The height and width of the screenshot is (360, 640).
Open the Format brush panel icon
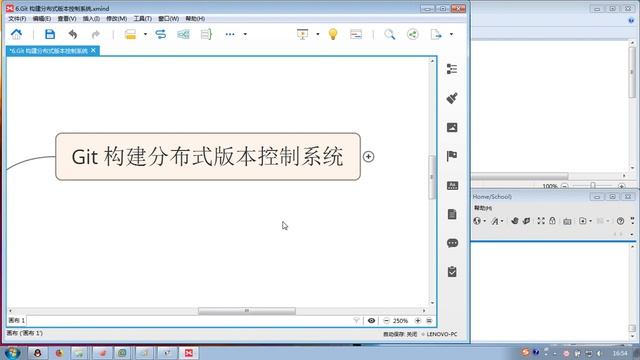point(452,98)
